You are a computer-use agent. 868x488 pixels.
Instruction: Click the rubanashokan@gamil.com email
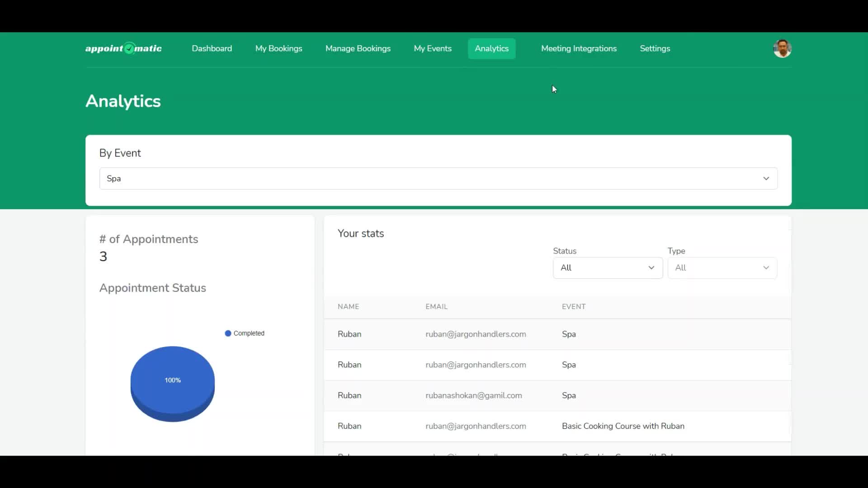[473, 395]
